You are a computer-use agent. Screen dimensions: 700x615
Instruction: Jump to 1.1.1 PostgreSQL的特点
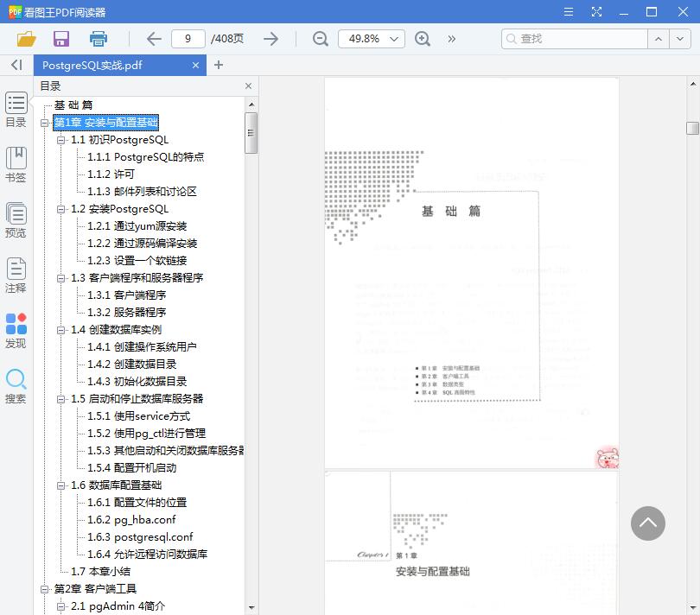[x=145, y=157]
